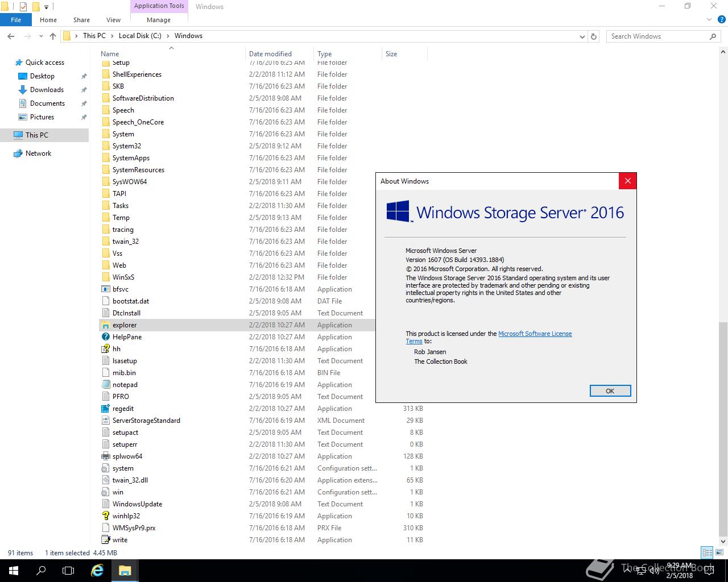Open Internet Explorer from the taskbar
Screen dimensions: 728x582
coord(97,571)
